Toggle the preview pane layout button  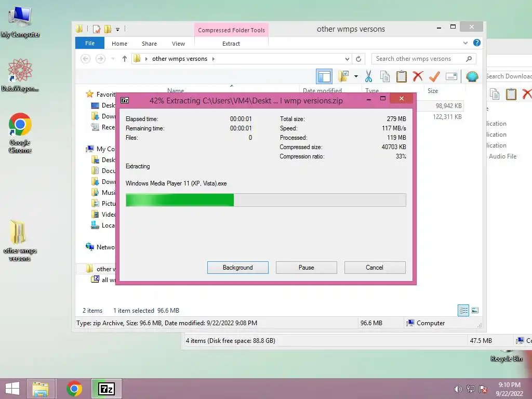324,76
